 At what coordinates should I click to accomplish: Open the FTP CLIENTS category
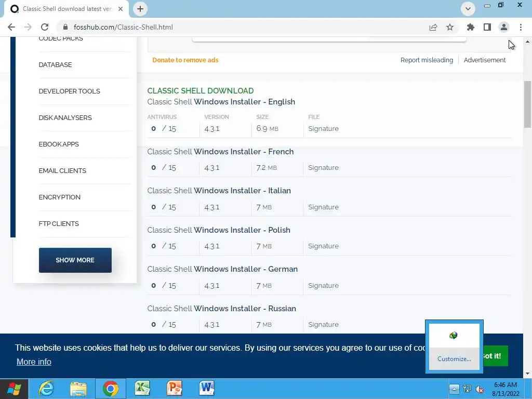tap(59, 223)
